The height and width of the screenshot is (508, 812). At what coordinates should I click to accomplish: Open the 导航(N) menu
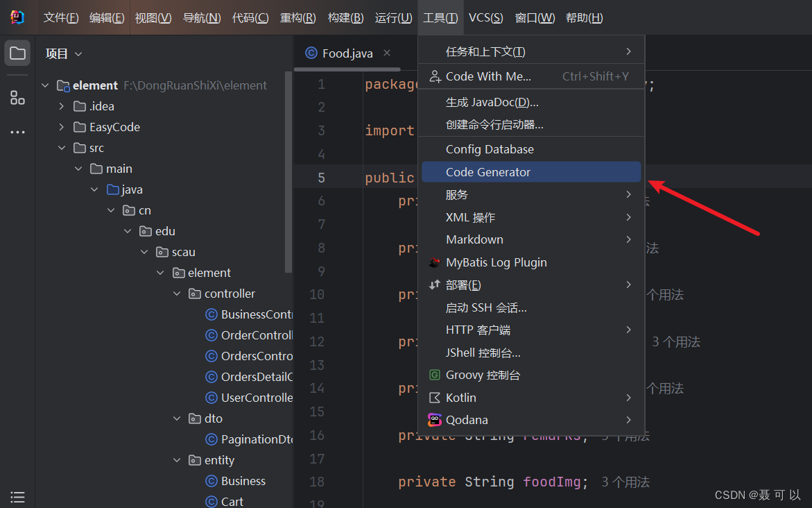tap(202, 17)
